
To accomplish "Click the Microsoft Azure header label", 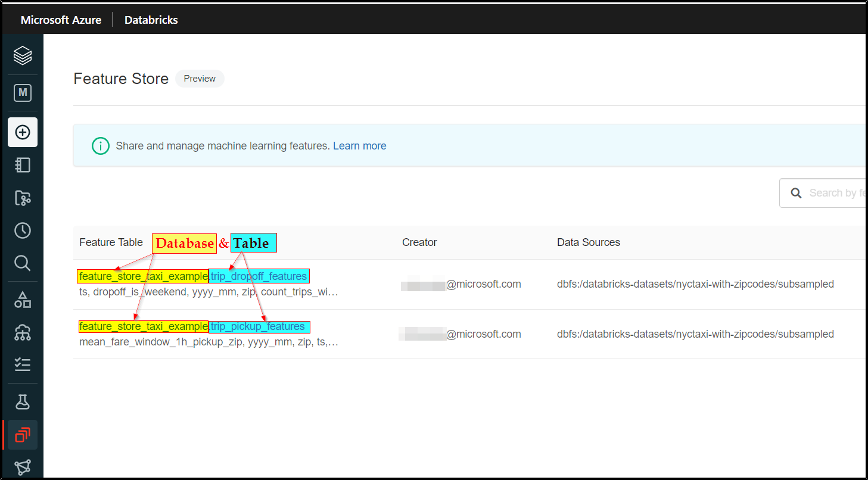I will 61,20.
